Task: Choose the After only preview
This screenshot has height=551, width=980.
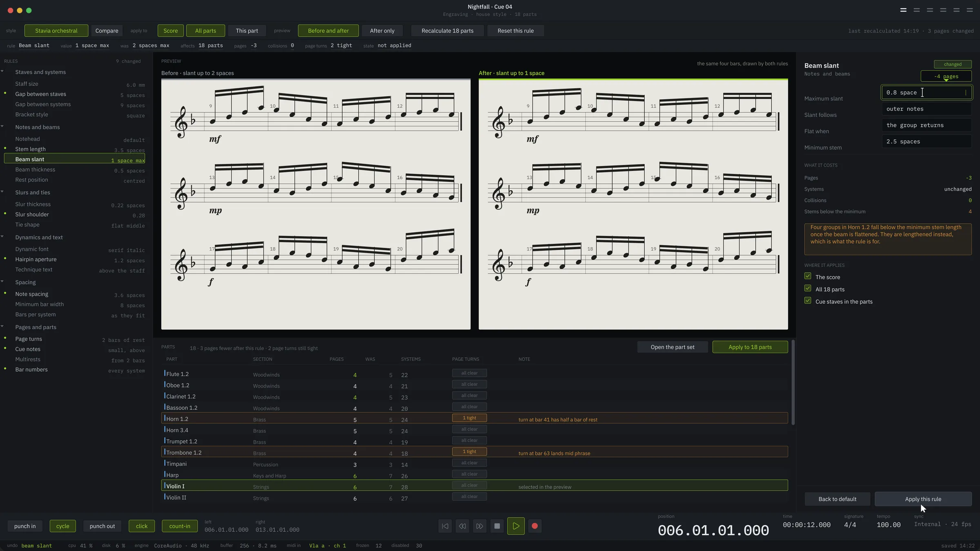Action: [x=382, y=31]
